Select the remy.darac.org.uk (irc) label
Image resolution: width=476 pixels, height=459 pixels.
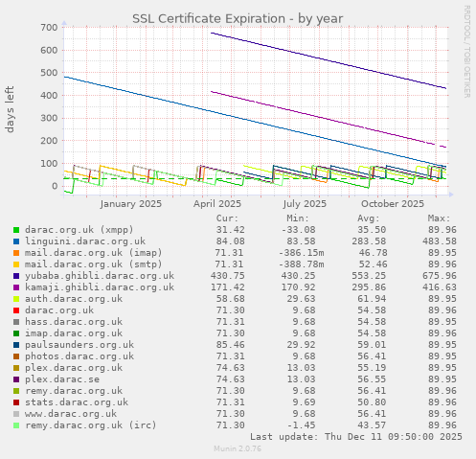[91, 425]
